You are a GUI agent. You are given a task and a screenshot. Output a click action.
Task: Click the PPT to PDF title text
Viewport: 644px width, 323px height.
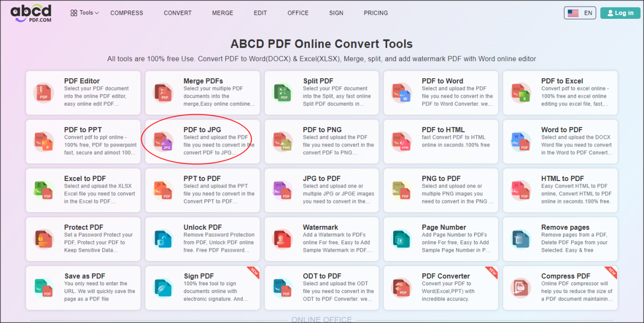[x=202, y=179]
